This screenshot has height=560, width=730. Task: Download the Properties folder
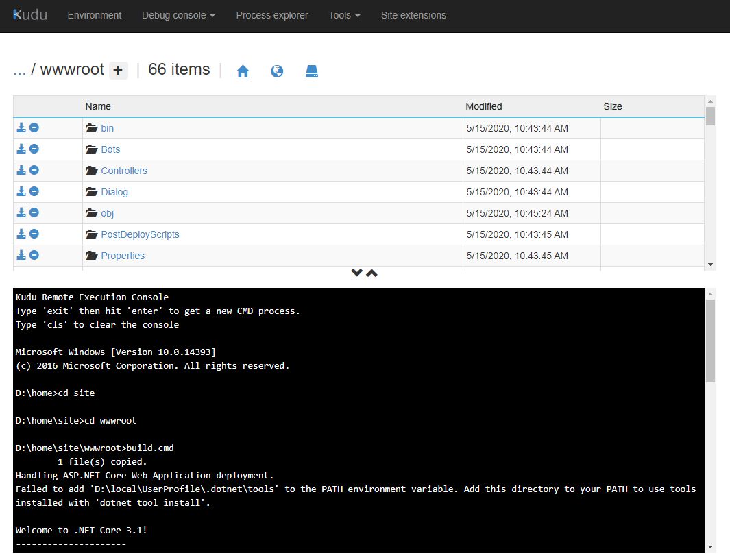click(21, 255)
